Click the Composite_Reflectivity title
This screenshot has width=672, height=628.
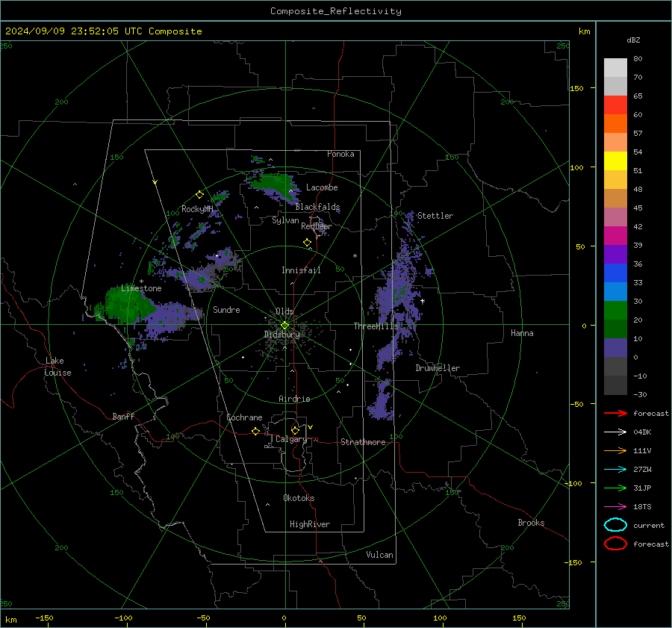coord(335,11)
